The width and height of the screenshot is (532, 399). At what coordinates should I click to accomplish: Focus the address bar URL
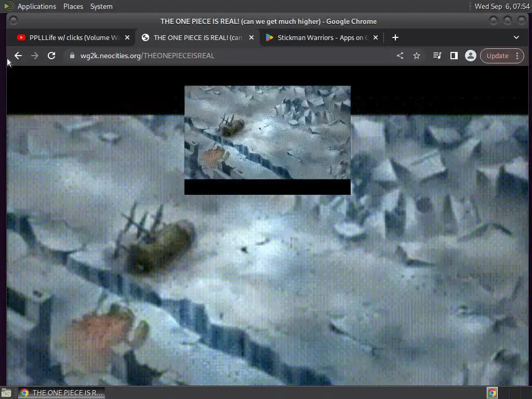coord(147,56)
